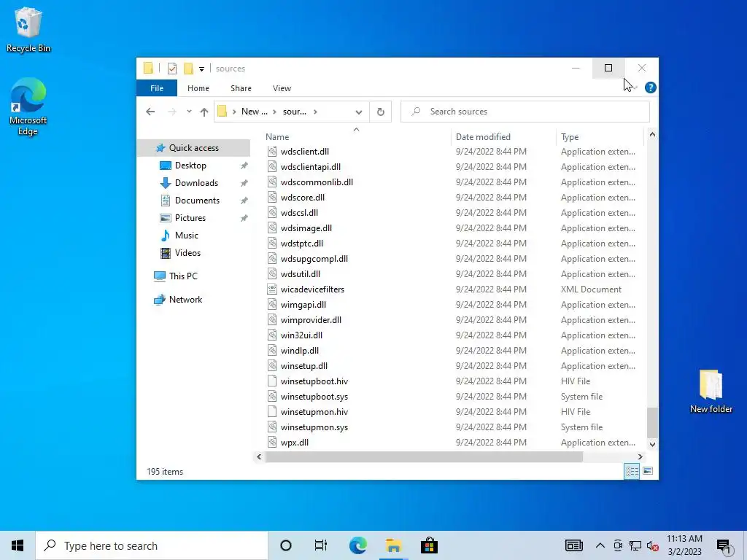Screen dimensions: 747x560
Task: Select the winsetupboot.hiv file
Action: 314,381
